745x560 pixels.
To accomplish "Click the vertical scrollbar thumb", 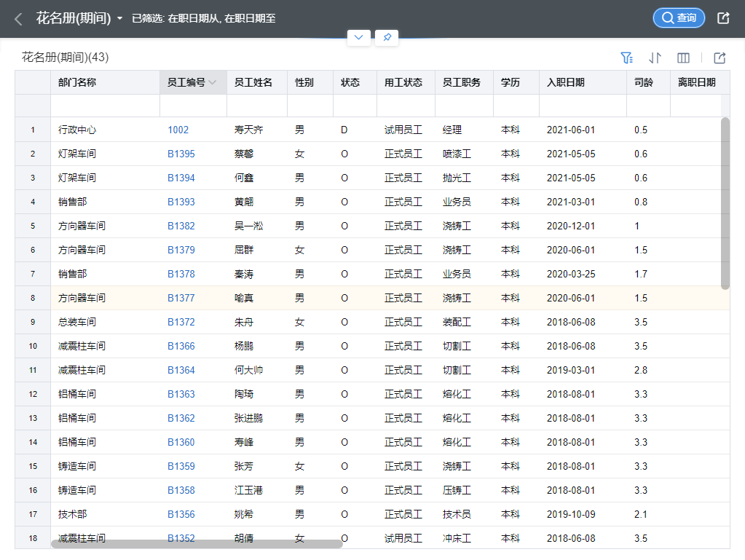I will pos(725,203).
